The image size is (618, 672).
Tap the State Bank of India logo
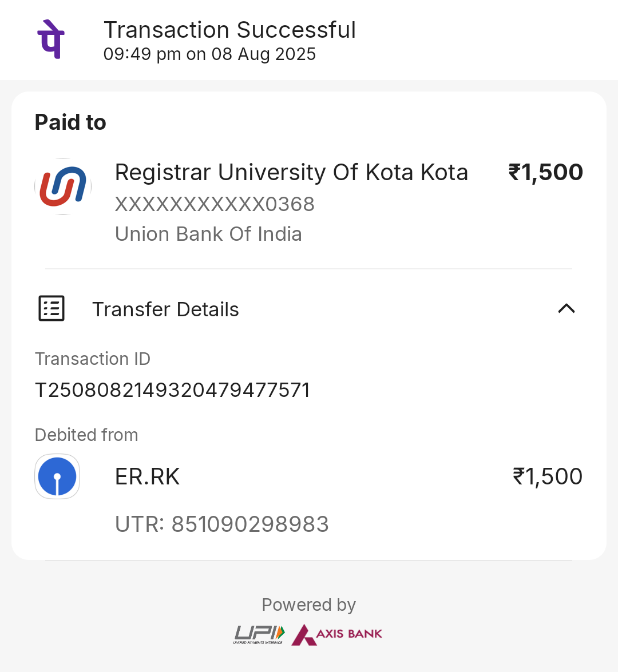[x=57, y=476]
